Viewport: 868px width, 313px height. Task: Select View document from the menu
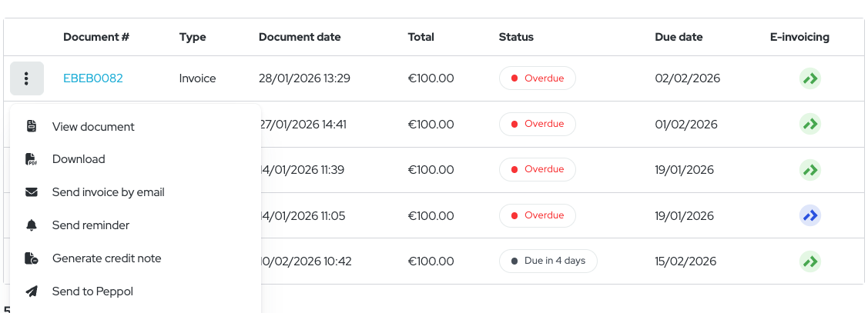93,127
